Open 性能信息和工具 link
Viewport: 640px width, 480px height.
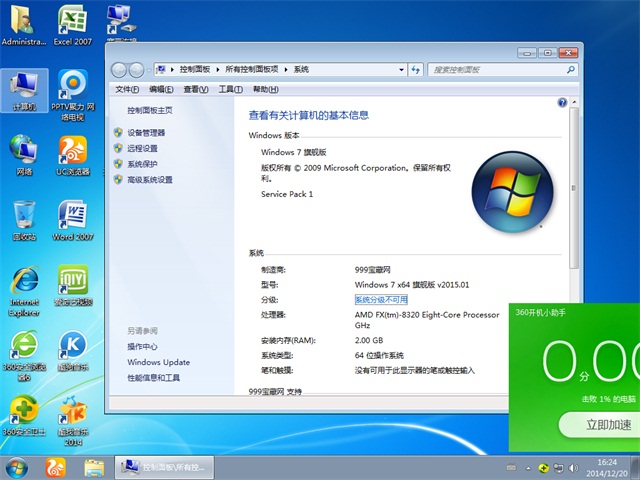[153, 378]
